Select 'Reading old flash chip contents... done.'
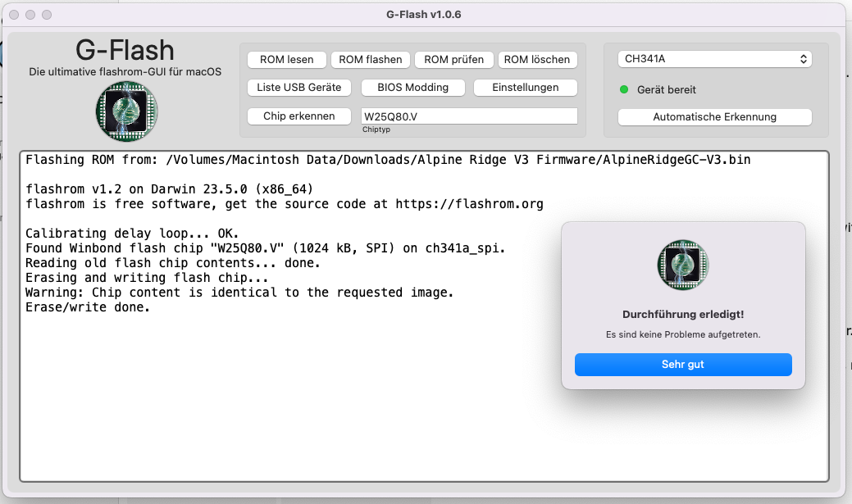This screenshot has height=504, width=852. tap(173, 263)
